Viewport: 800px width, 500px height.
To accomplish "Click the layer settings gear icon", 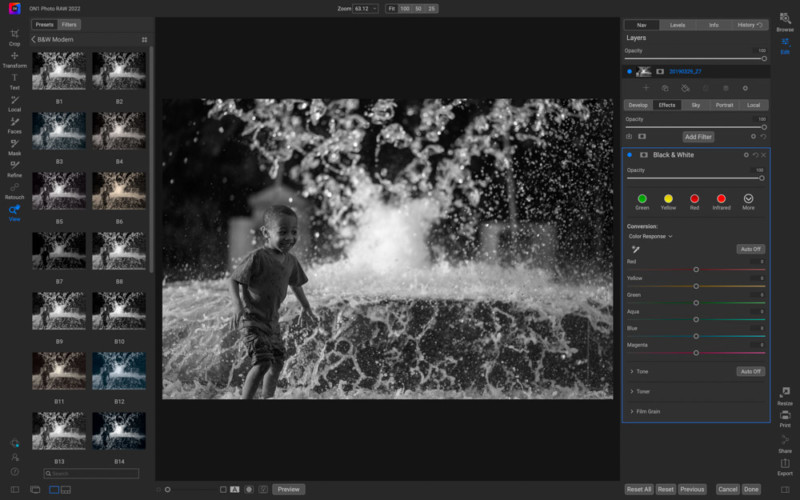I will coord(745,88).
